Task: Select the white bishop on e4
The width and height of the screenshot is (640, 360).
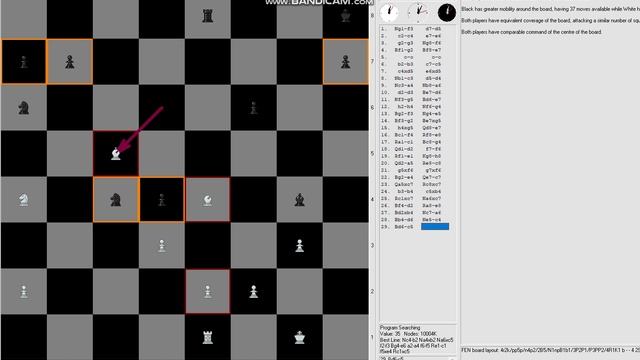Action: coord(208,200)
